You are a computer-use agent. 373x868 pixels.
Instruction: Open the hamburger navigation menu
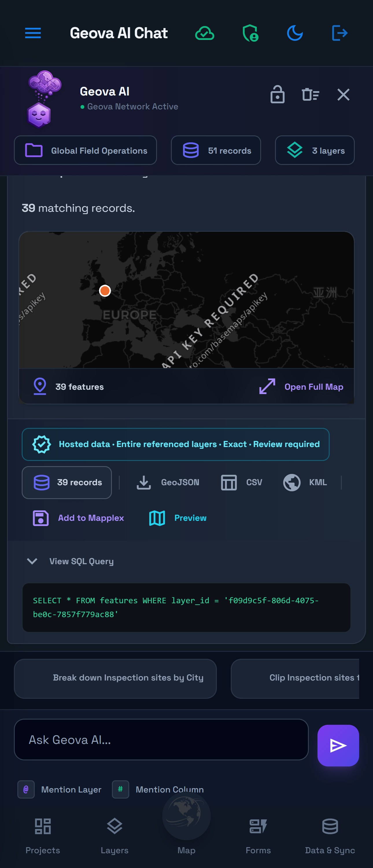(x=33, y=33)
